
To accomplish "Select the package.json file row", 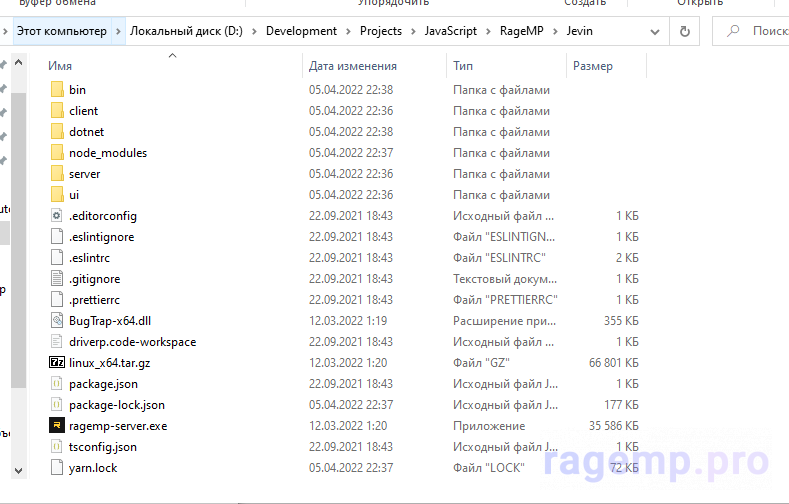I will 103,384.
